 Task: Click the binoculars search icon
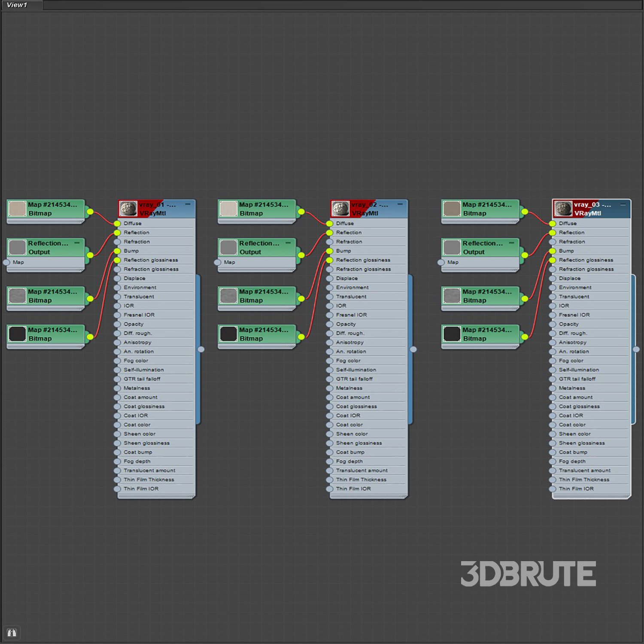(x=12, y=632)
